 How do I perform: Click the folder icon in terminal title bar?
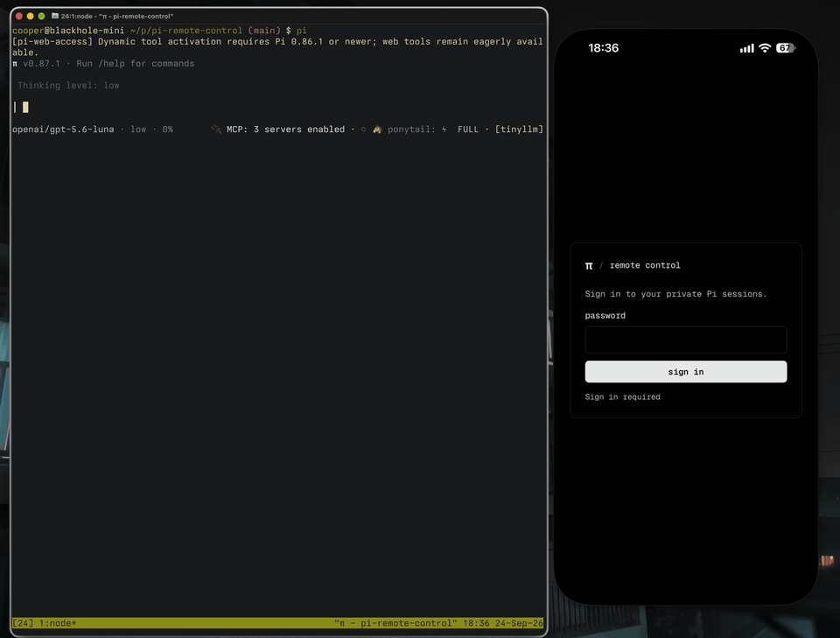54,16
